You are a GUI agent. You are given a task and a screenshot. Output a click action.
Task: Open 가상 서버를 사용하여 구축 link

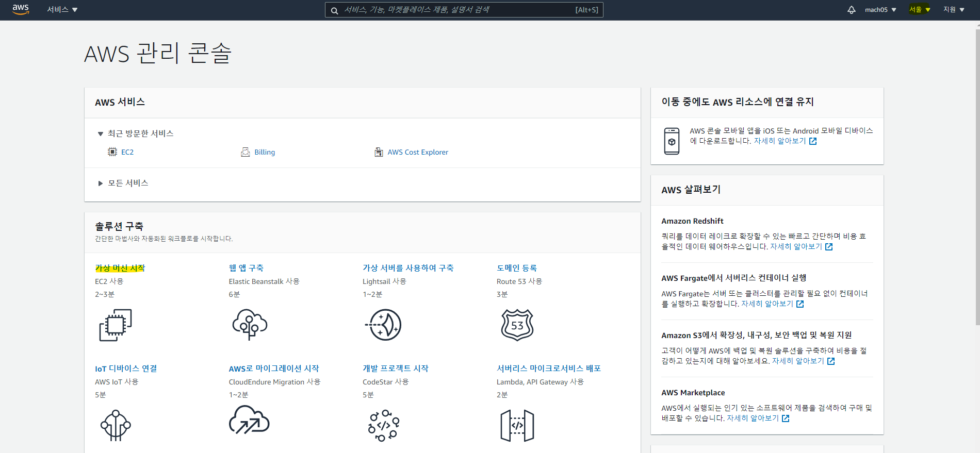(x=408, y=268)
